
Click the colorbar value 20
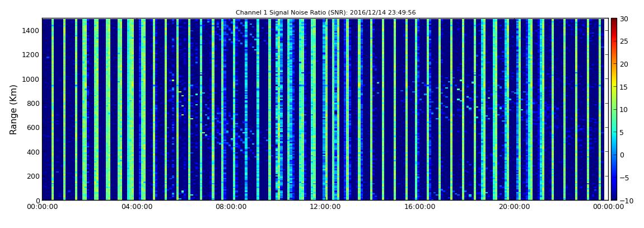[624, 64]
